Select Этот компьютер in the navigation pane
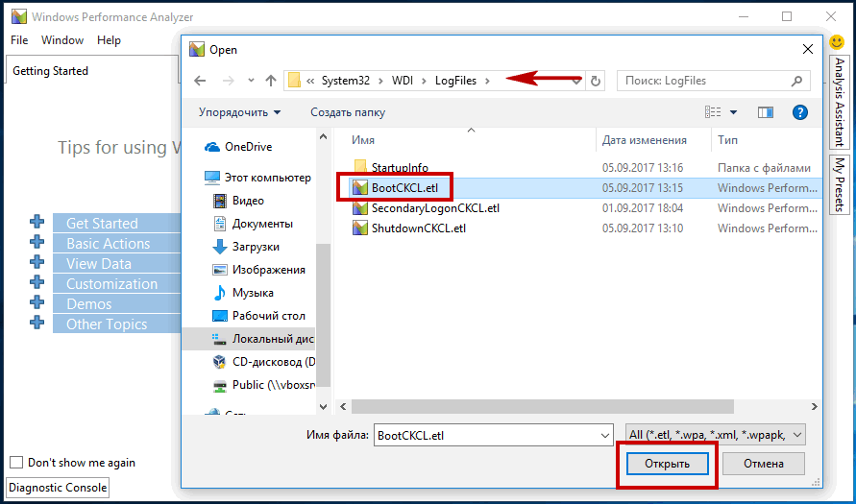 pyautogui.click(x=257, y=178)
